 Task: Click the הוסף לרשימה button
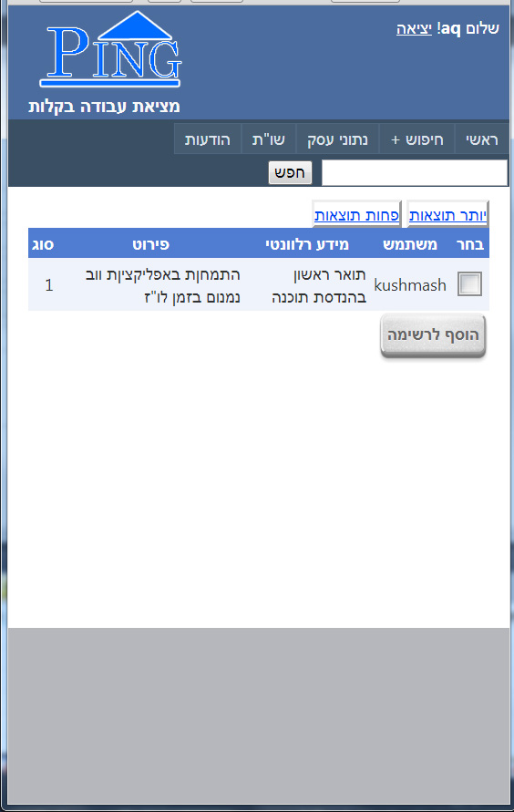click(433, 335)
